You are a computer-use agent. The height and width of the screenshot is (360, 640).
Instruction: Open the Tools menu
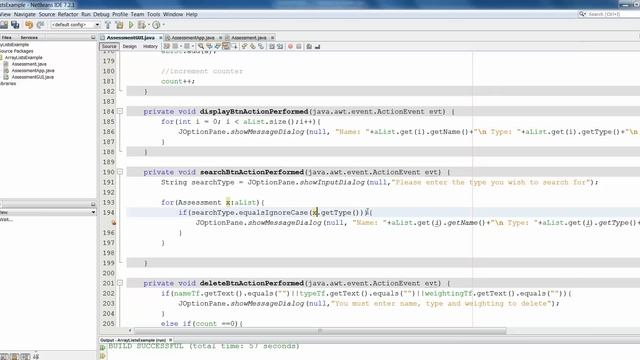tap(153, 14)
